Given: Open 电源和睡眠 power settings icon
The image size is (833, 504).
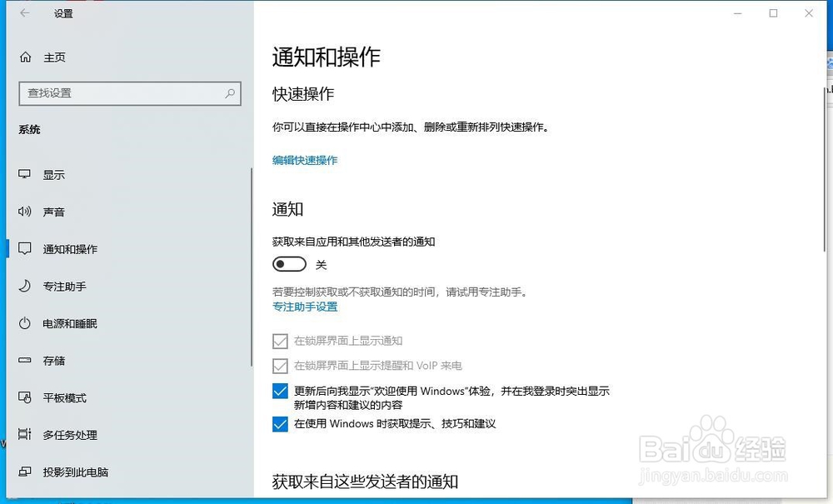Looking at the screenshot, I should pos(25,323).
